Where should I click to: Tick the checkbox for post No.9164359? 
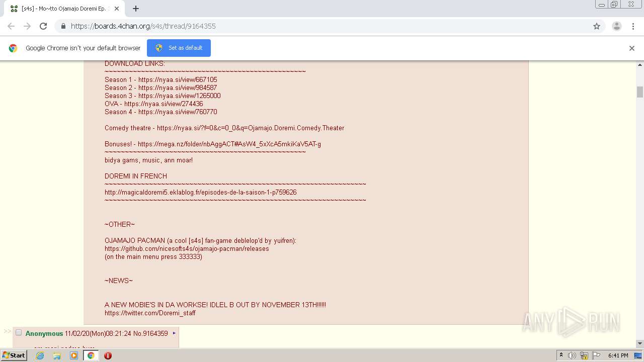19,333
